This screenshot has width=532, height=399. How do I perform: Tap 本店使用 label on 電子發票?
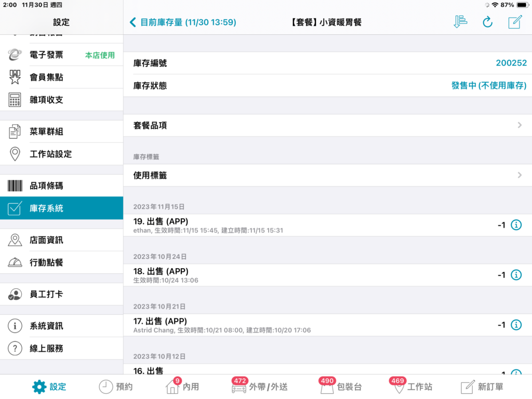(100, 55)
